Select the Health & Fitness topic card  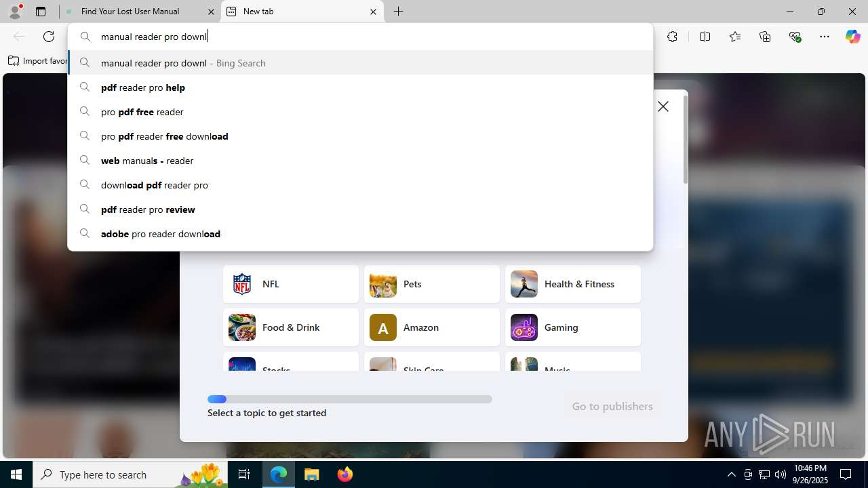[573, 284]
